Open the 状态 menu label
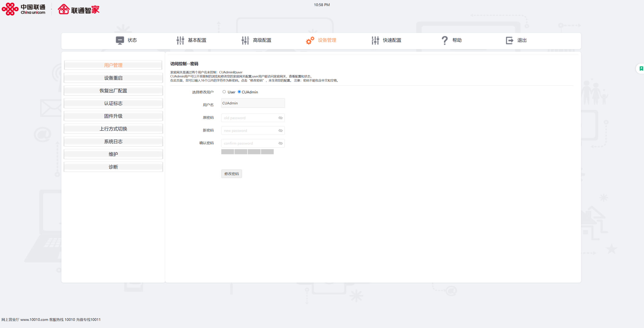This screenshot has width=644, height=328. (132, 40)
